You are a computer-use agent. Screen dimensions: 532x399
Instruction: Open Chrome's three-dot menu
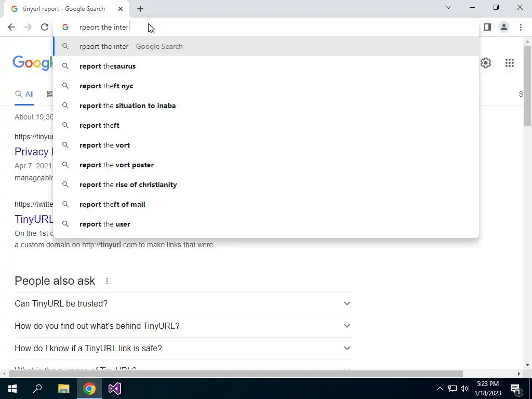click(x=521, y=27)
